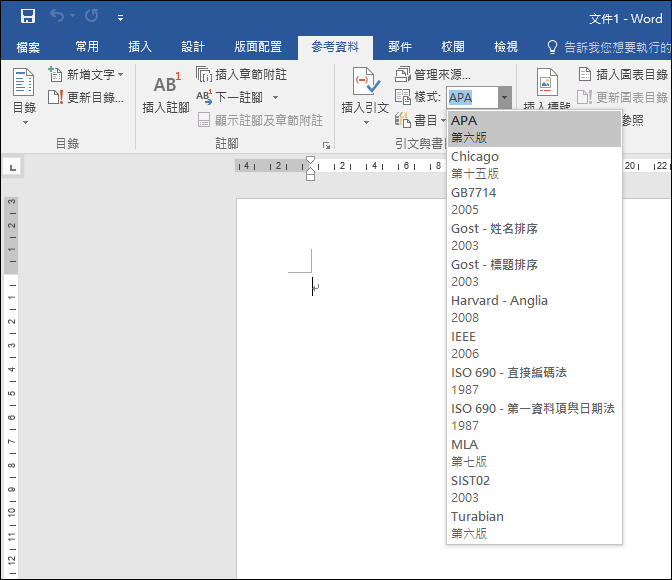672x580 pixels.
Task: Click the text cursor in document page
Action: (313, 286)
